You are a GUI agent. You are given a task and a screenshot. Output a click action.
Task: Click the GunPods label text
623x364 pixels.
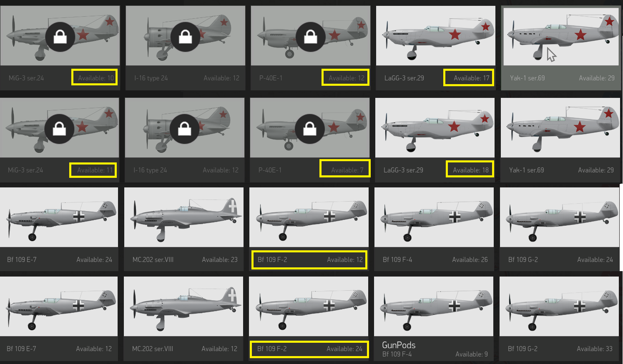[399, 345]
